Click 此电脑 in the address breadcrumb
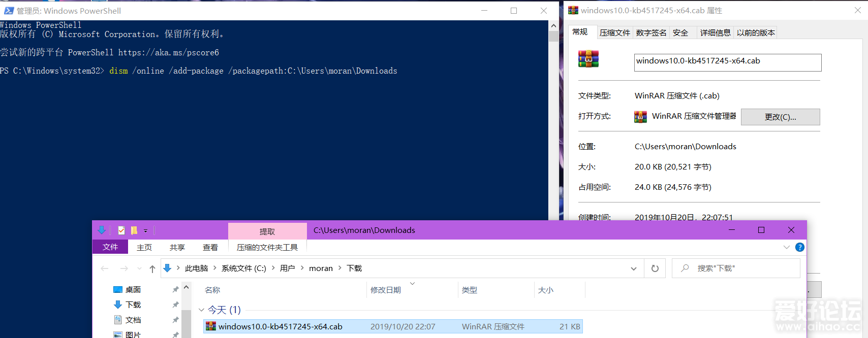Image resolution: width=868 pixels, height=338 pixels. coord(197,268)
